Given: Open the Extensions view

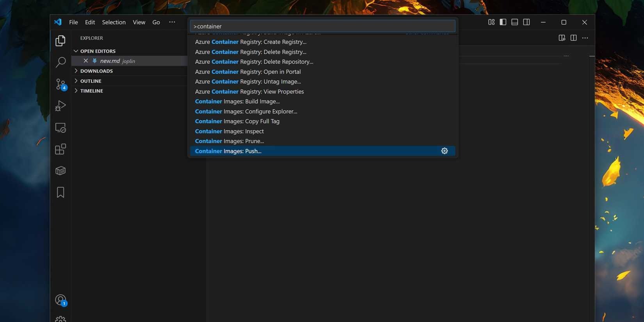Looking at the screenshot, I should coord(60,149).
